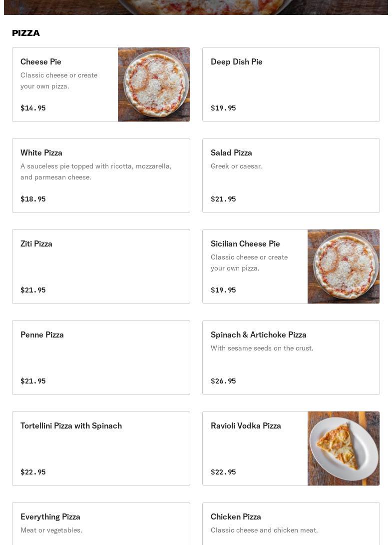Viewport: 392px width, 545px height.
Task: Open Sicilian Cheese Pie details
Action: pyautogui.click(x=245, y=243)
